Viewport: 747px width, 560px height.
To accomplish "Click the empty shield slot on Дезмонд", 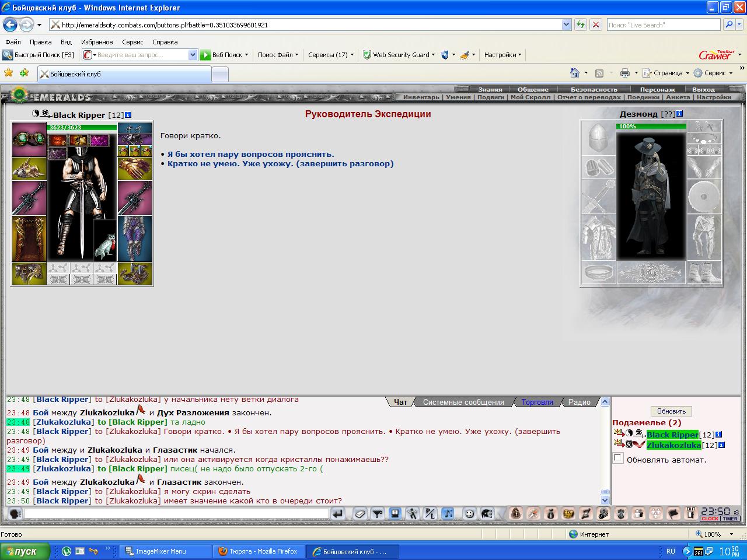I will pos(704,197).
